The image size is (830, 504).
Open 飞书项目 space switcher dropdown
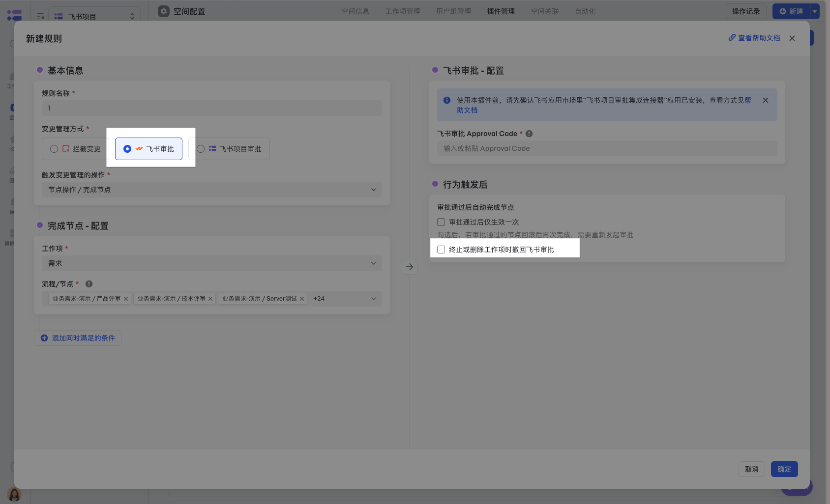tap(94, 16)
